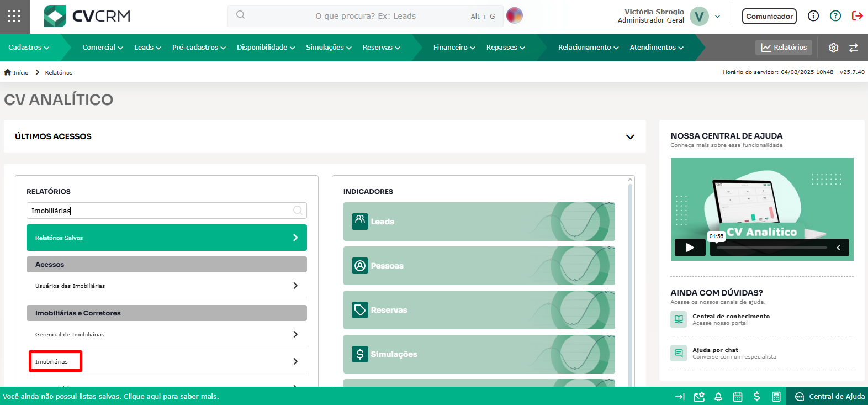Click the Início breadcrumb link
The image size is (868, 405).
20,72
